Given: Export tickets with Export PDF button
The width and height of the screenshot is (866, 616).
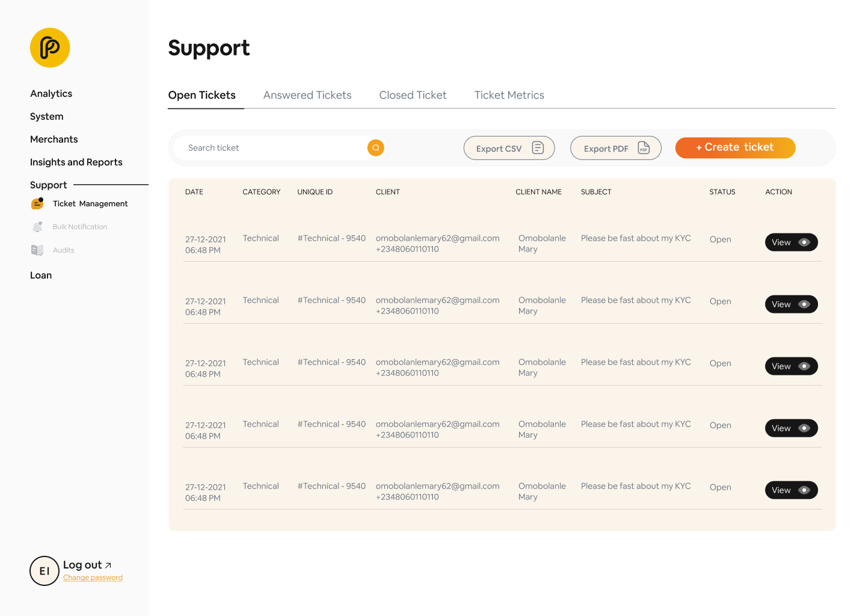Looking at the screenshot, I should 616,148.
